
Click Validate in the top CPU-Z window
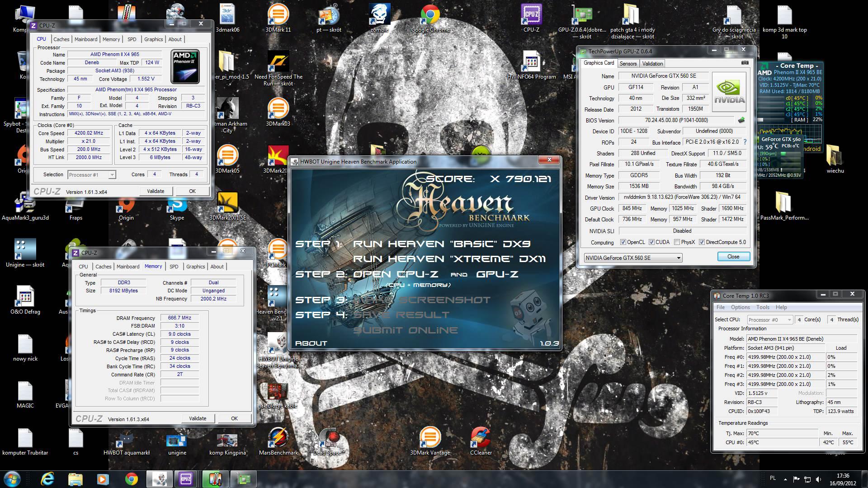point(156,192)
